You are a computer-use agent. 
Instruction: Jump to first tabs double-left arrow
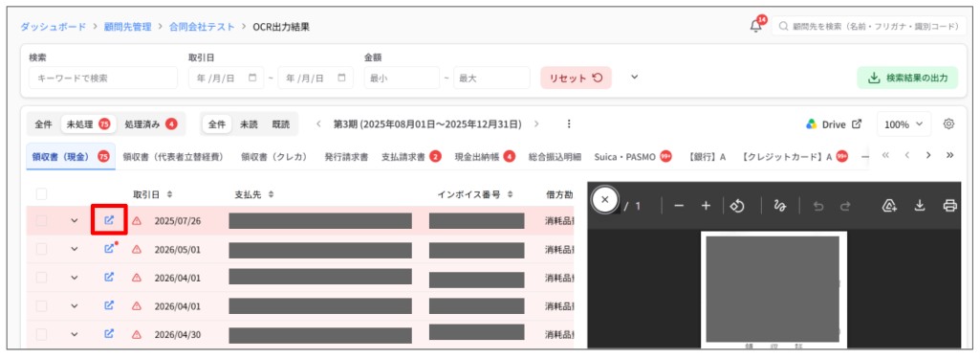pyautogui.click(x=885, y=155)
